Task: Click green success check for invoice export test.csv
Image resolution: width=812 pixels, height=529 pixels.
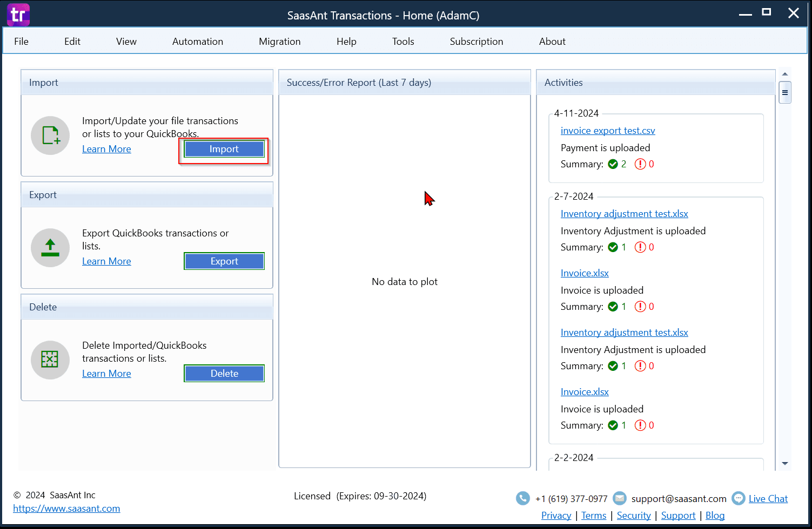Action: pos(613,164)
